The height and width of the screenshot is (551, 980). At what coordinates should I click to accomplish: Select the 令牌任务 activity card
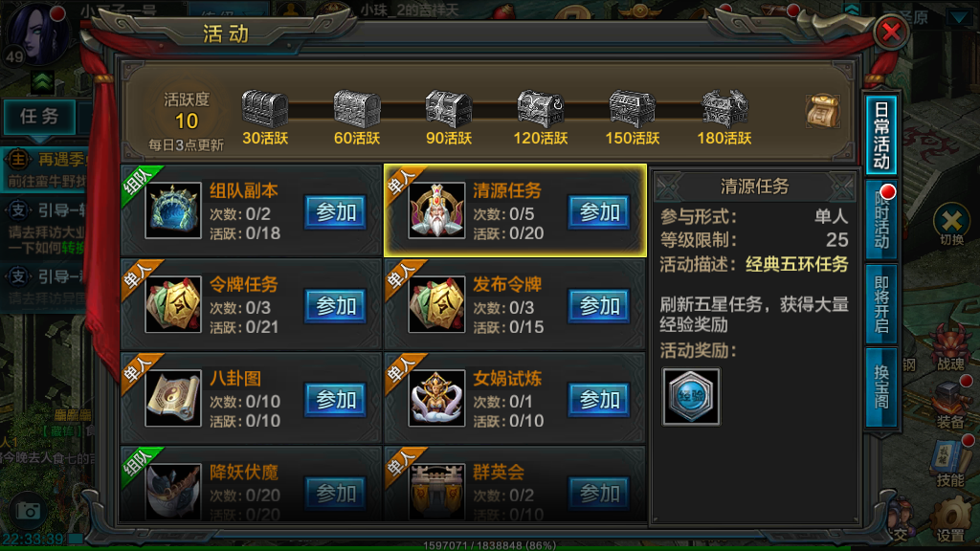pyautogui.click(x=252, y=304)
